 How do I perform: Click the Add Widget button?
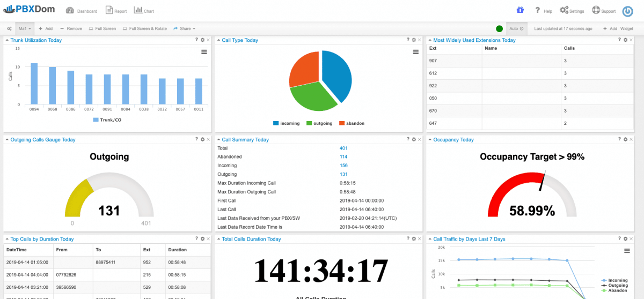click(x=617, y=28)
